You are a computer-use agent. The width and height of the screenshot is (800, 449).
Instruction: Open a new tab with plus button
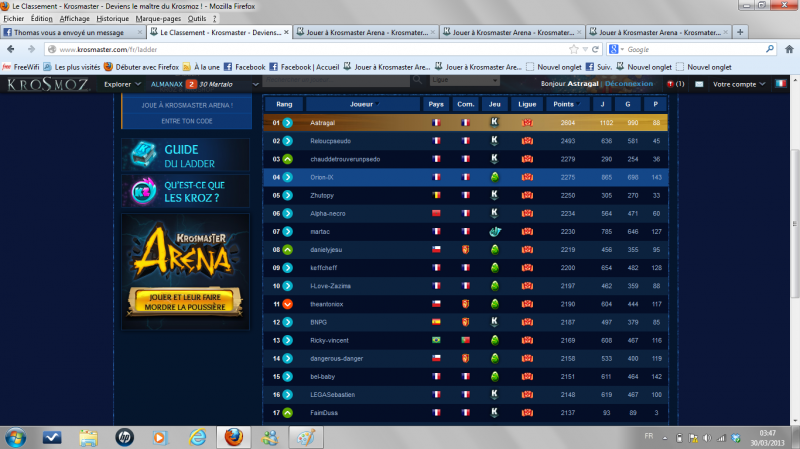740,32
